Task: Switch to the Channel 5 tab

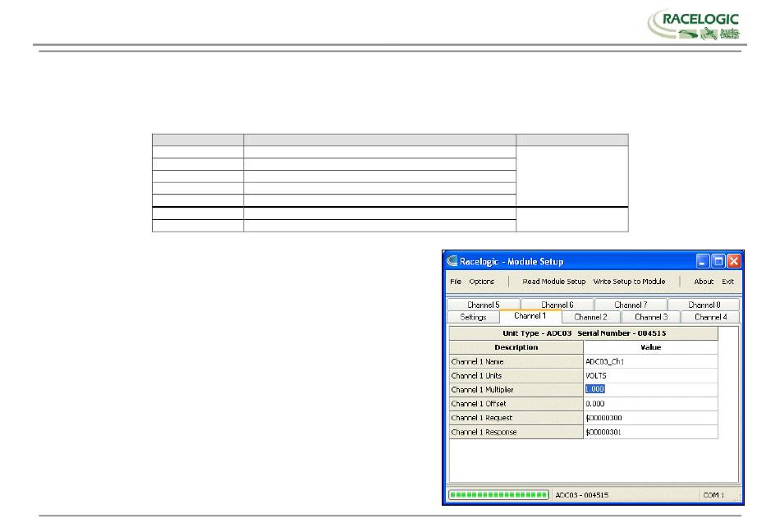Action: pos(484,305)
